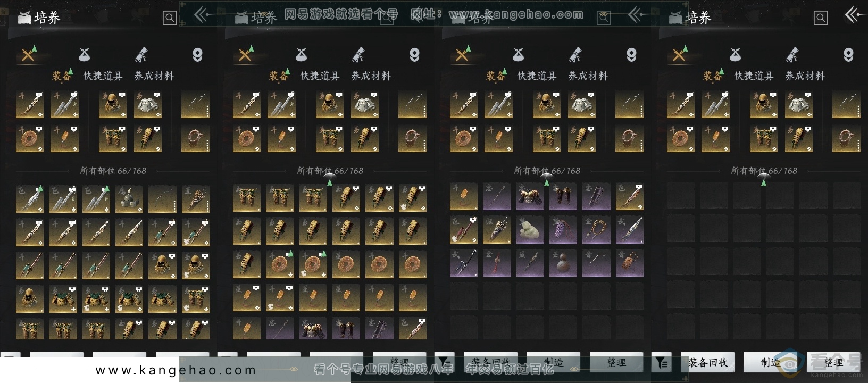Select equipped rope ring slot in third panel
This screenshot has width=868, height=383.
point(629,138)
